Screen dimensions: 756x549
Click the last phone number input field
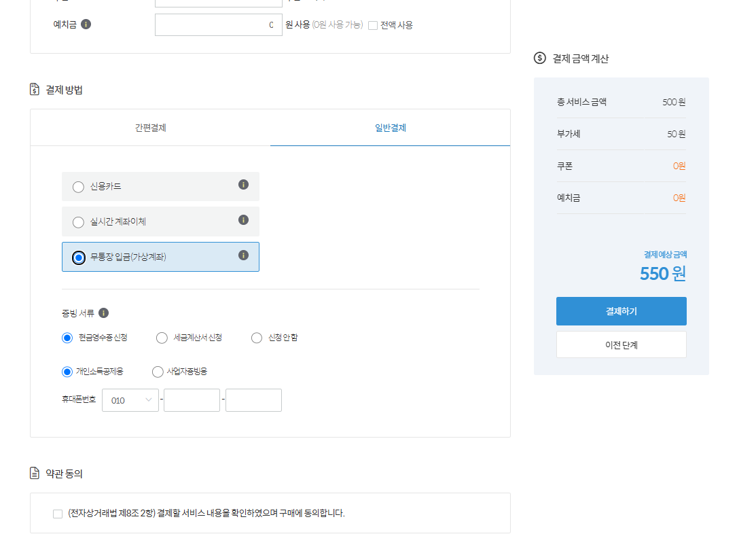pyautogui.click(x=253, y=400)
